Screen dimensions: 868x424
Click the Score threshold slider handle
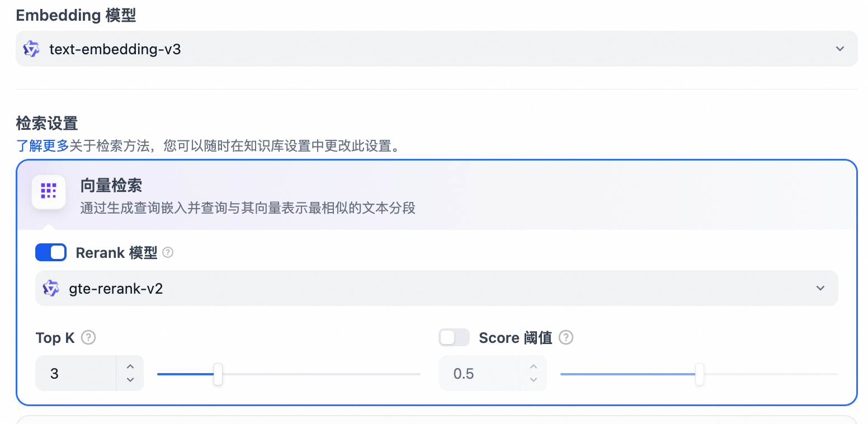click(699, 374)
